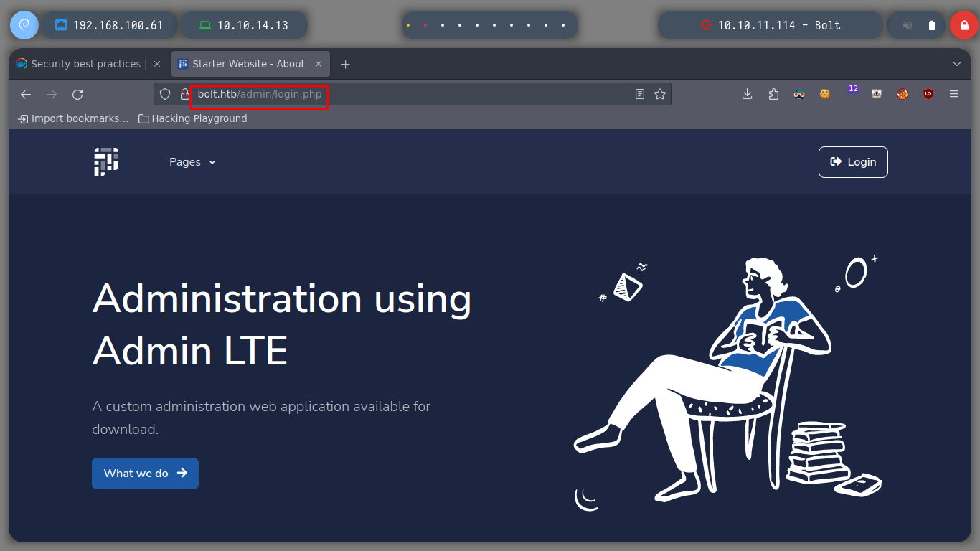Focus the bolt.htb address bar
Screen dimensions: 980x551
pos(413,94)
